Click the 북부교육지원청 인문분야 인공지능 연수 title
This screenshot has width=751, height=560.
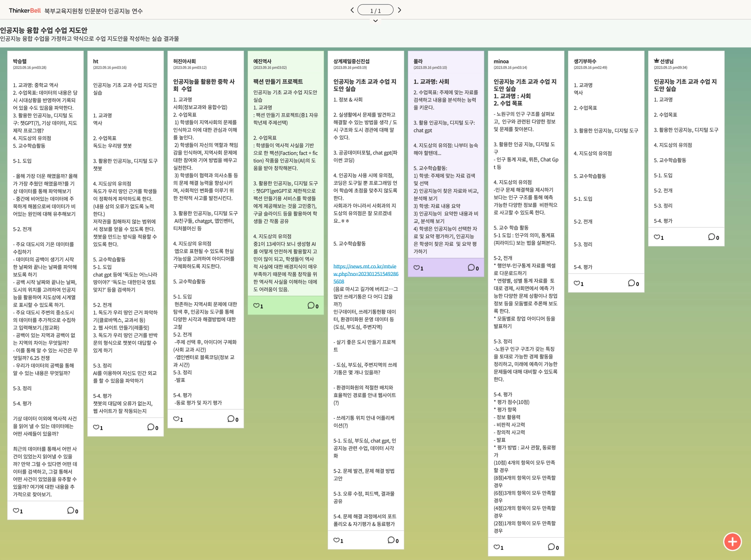point(94,11)
